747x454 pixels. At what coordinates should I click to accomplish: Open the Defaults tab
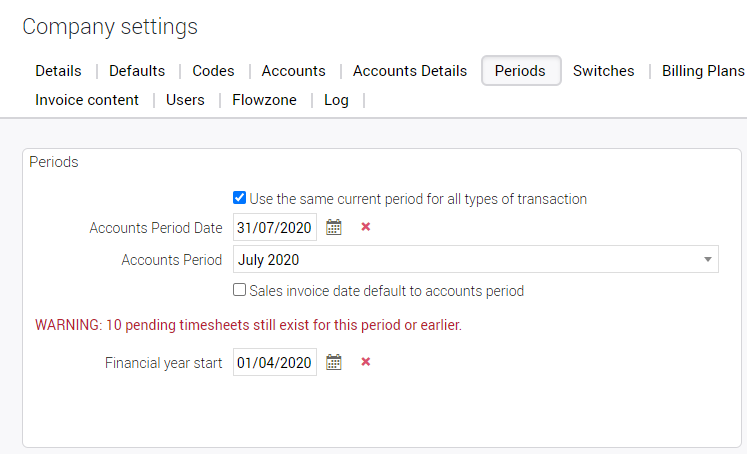point(137,71)
